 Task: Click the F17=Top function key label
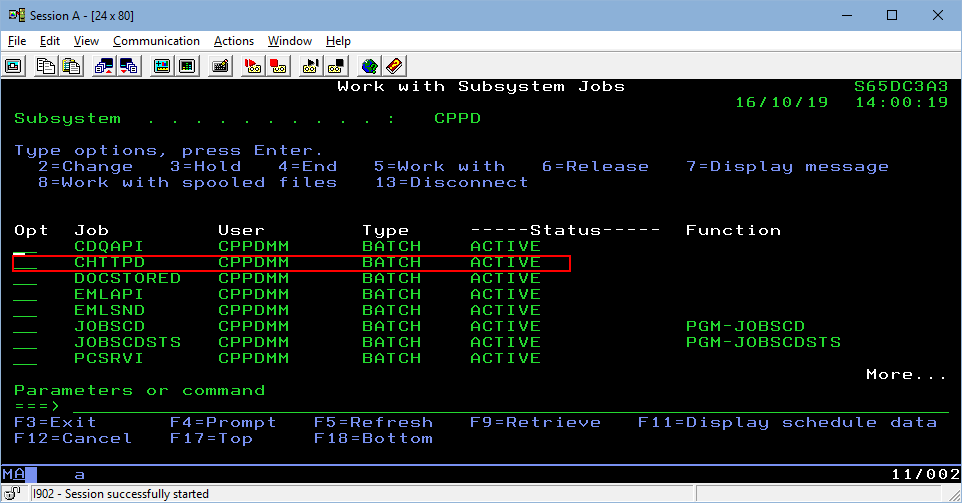point(211,439)
